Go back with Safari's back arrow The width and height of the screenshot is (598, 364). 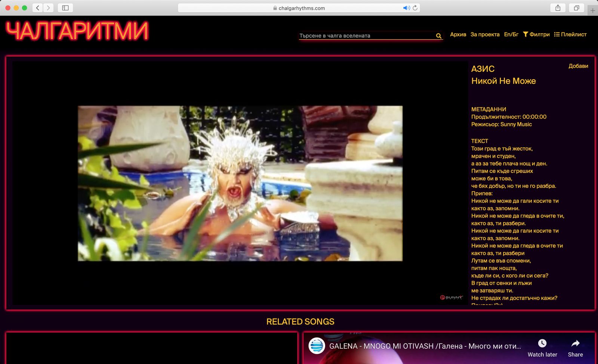(x=38, y=8)
